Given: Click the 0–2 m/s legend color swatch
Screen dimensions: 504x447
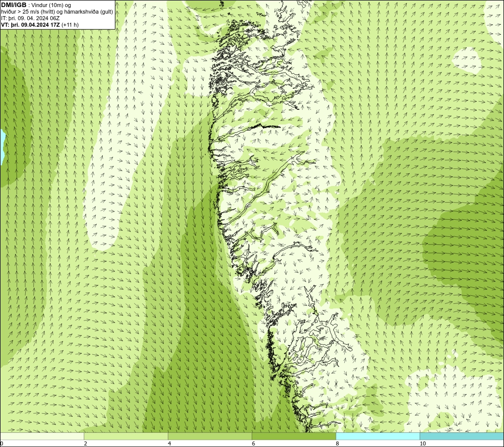Looking at the screenshot, I should tap(42, 436).
